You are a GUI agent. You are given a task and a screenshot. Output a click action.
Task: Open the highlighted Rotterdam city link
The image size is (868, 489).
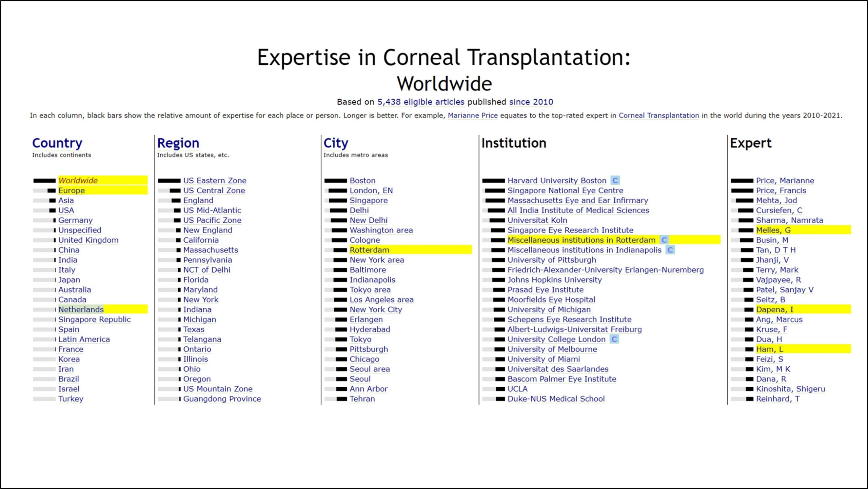coord(369,250)
